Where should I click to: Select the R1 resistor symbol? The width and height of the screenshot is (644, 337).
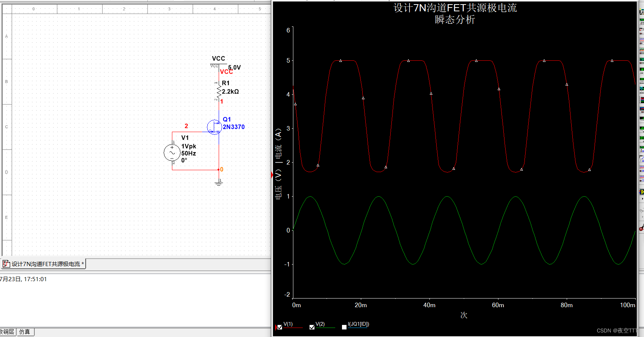pyautogui.click(x=219, y=92)
